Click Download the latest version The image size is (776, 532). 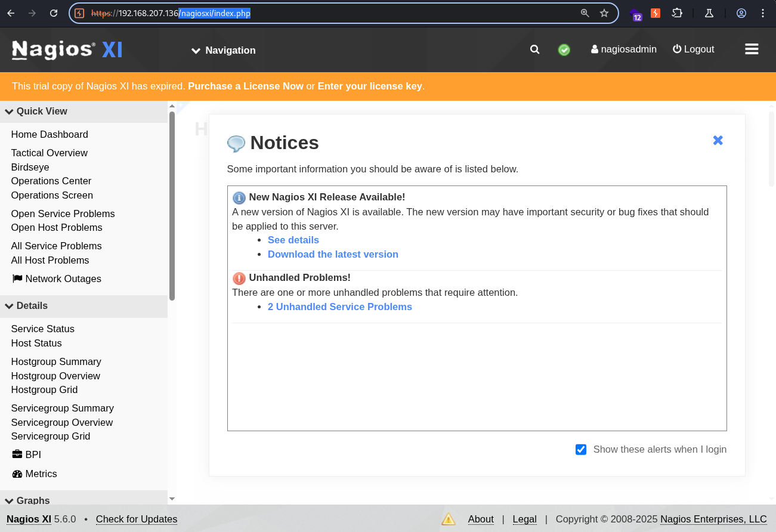tap(333, 254)
